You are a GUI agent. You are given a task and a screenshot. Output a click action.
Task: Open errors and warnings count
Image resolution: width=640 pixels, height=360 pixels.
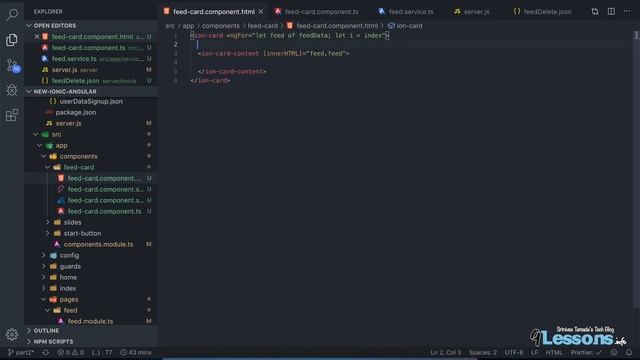70,352
